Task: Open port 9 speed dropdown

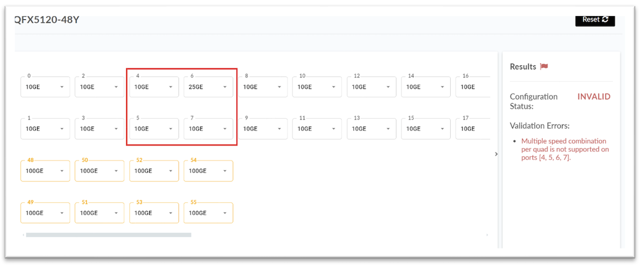Action: pyautogui.click(x=263, y=129)
